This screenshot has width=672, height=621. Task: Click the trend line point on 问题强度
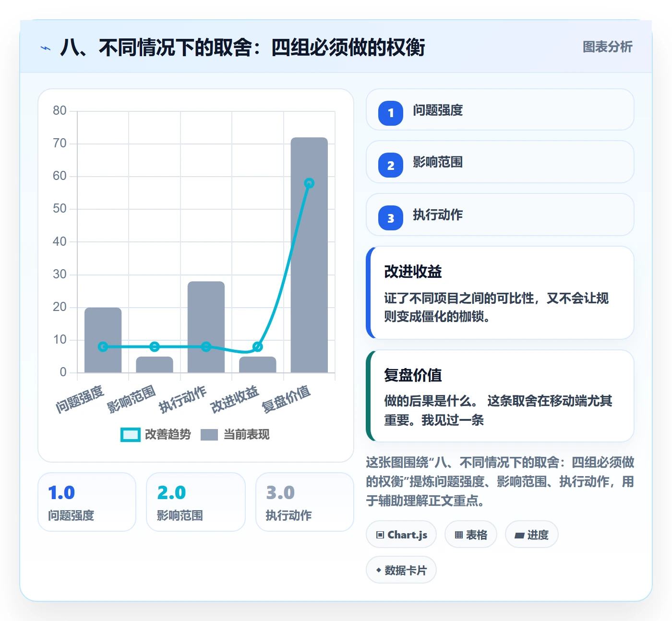(103, 346)
